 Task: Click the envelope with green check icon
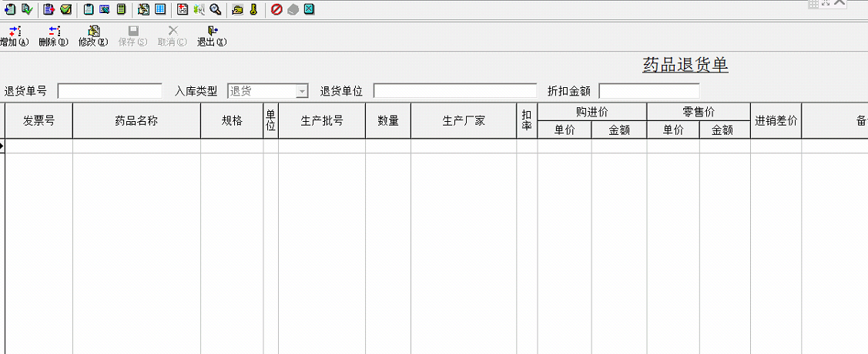pyautogui.click(x=66, y=9)
